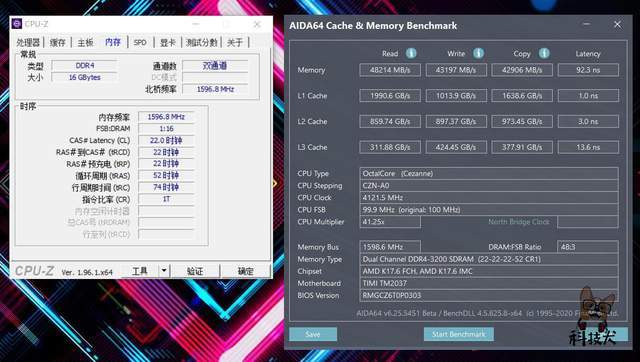This screenshot has width=640, height=362.
Task: Open the 关于 tab
Action: click(235, 42)
